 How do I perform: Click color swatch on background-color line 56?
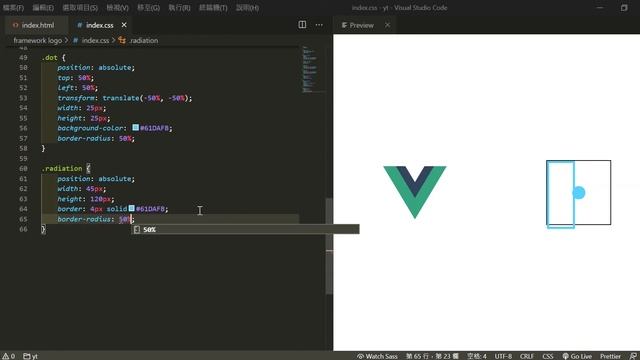136,128
